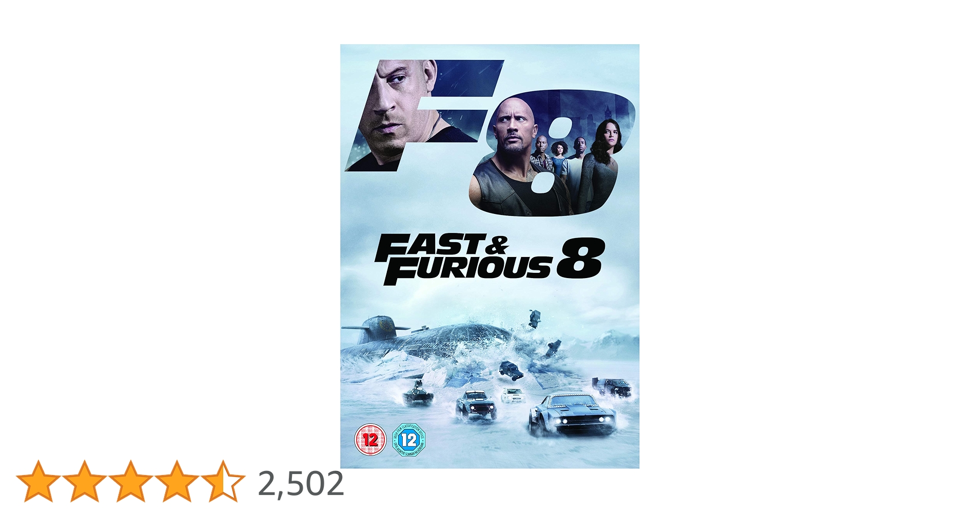Click the half-filled fifth rating star
This screenshot has height=513, width=980.
[x=223, y=481]
